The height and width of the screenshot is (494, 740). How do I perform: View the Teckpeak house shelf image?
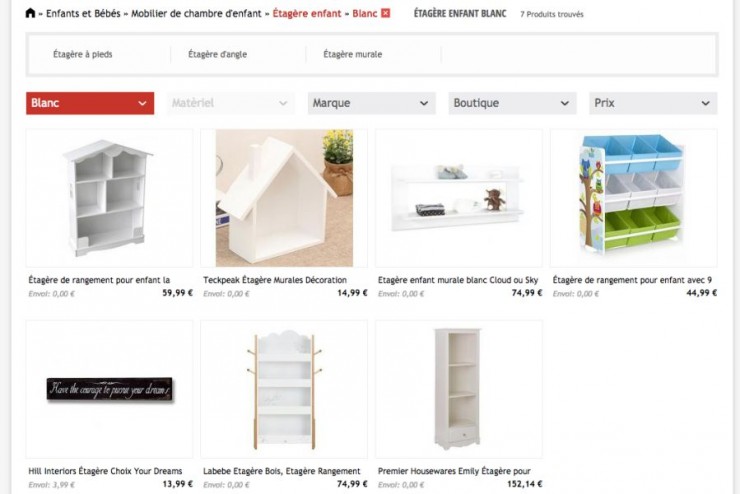click(284, 198)
